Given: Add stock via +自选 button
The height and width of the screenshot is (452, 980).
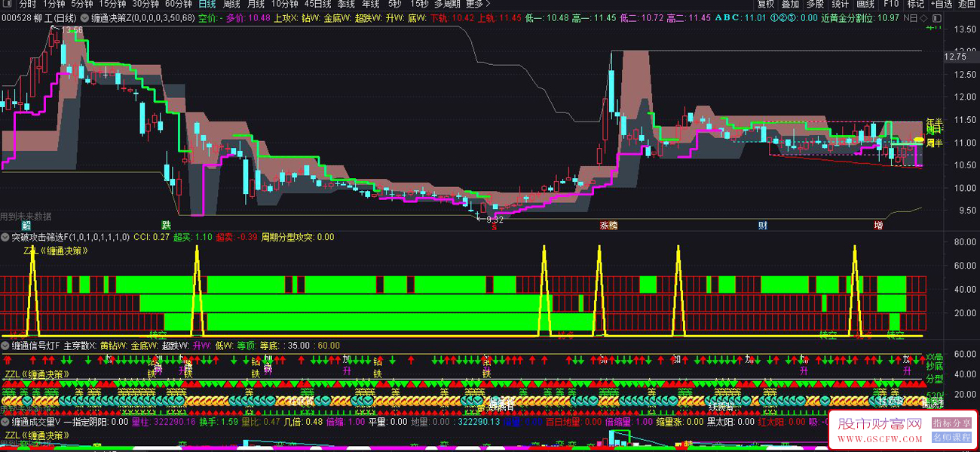Looking at the screenshot, I should coord(941,4).
